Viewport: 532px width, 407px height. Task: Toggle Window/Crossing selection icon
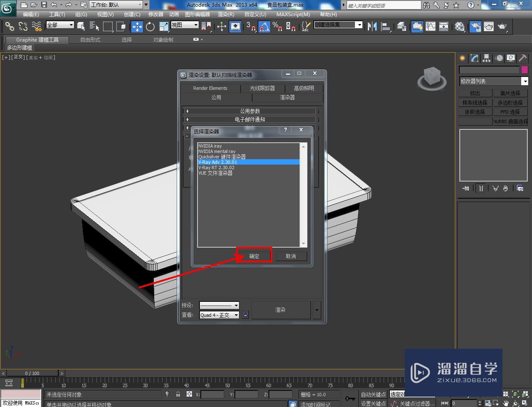pyautogui.click(x=121, y=27)
